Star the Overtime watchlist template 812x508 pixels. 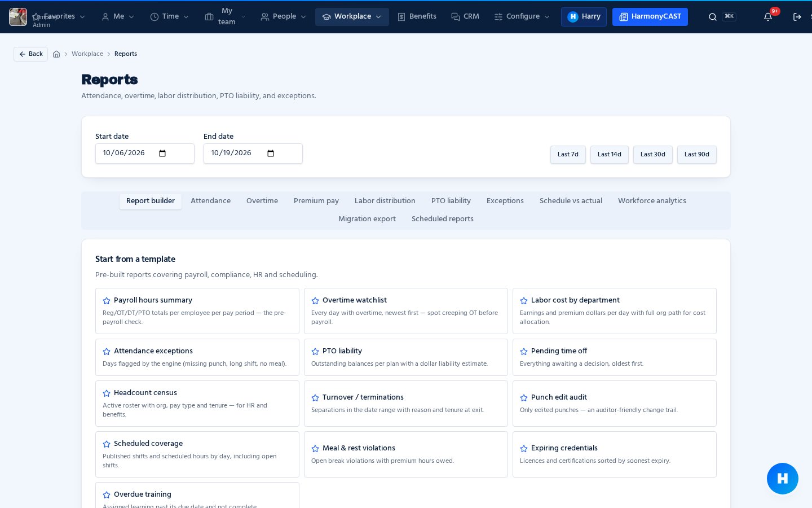tap(315, 301)
